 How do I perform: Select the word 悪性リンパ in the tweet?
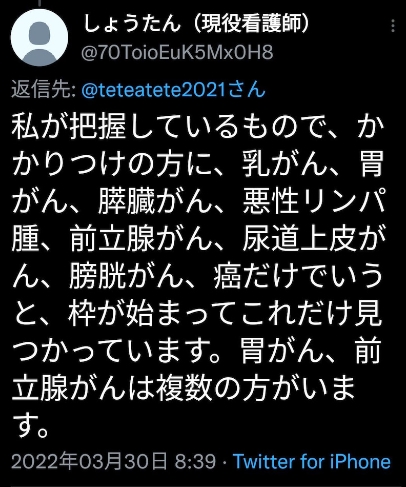(314, 201)
